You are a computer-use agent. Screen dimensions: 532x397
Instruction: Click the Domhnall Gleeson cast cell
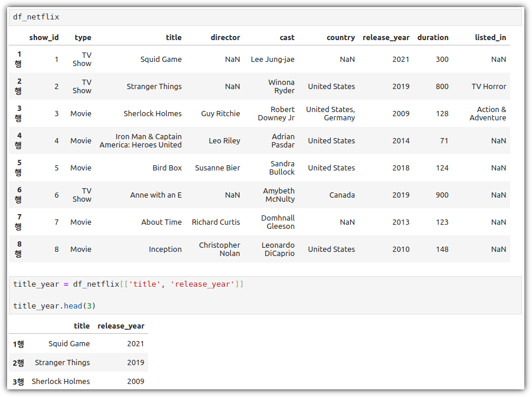tap(278, 222)
